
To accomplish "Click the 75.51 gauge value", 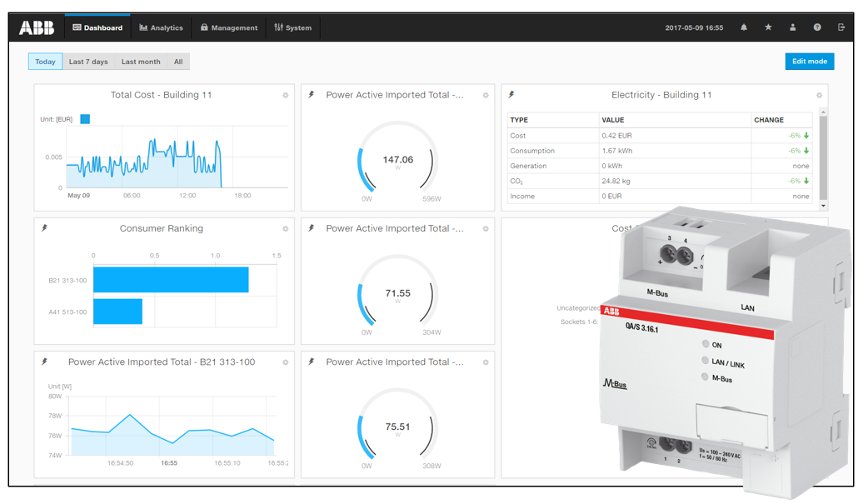I will point(398,427).
